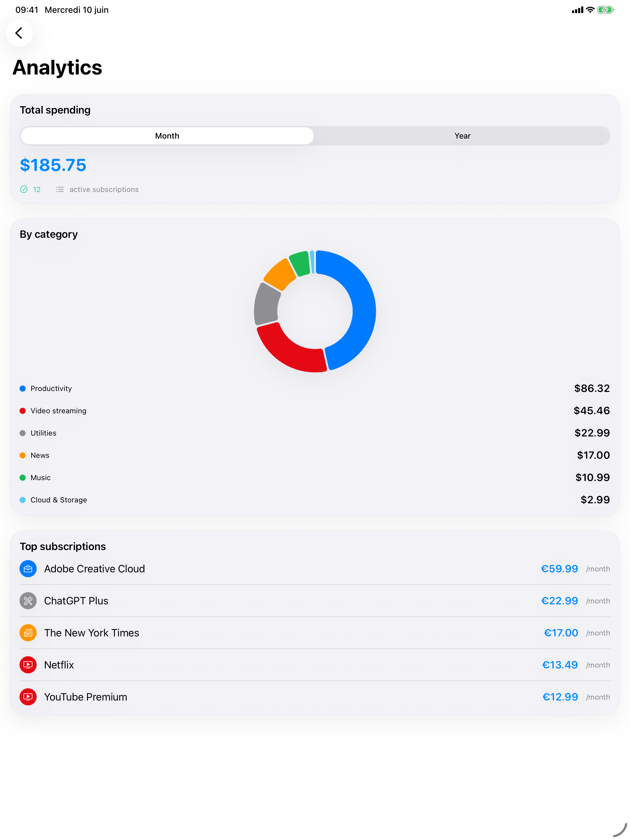Tap the $185.75 total amount
Screen dimensions: 630x840
click(x=53, y=165)
